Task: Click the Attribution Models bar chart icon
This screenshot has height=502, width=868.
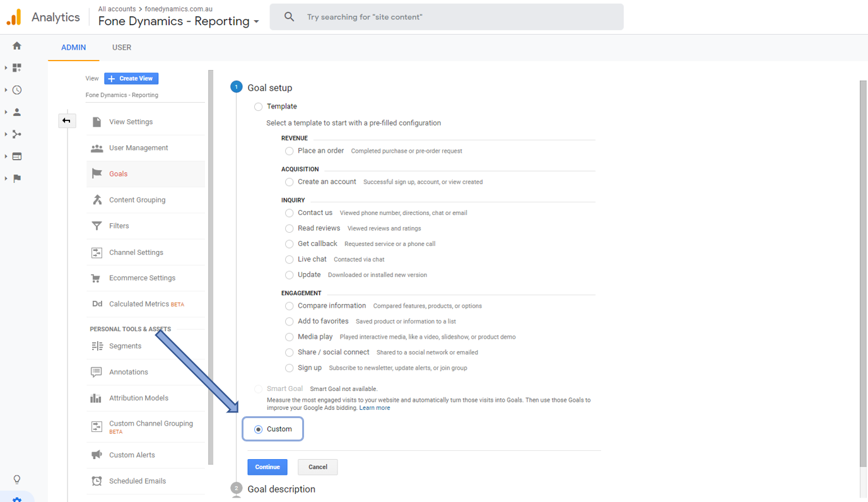Action: [x=96, y=398]
